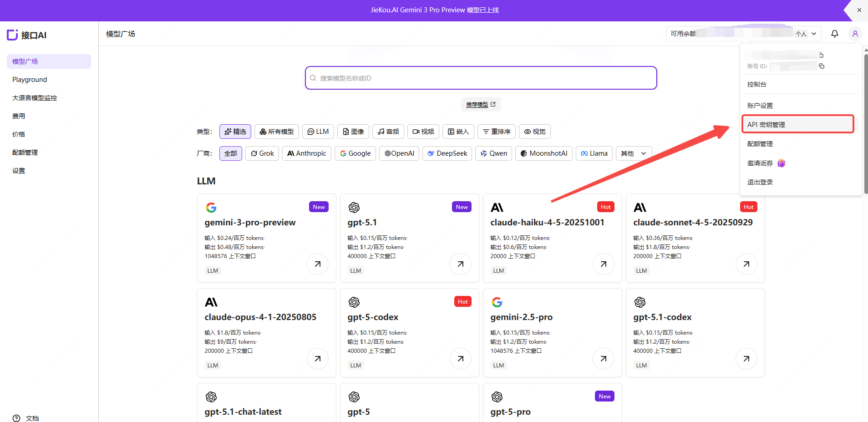
Task: Open the 个人 account type dropdown
Action: (806, 34)
